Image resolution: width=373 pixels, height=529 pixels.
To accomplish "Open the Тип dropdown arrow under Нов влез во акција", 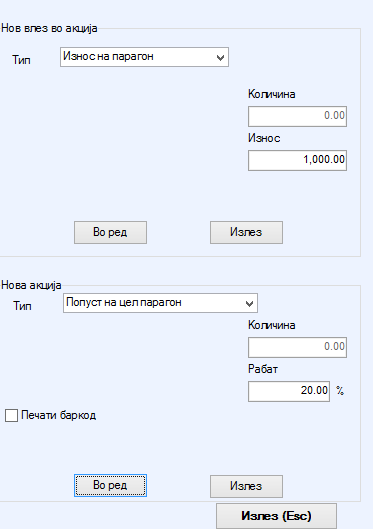I will (x=220, y=57).
